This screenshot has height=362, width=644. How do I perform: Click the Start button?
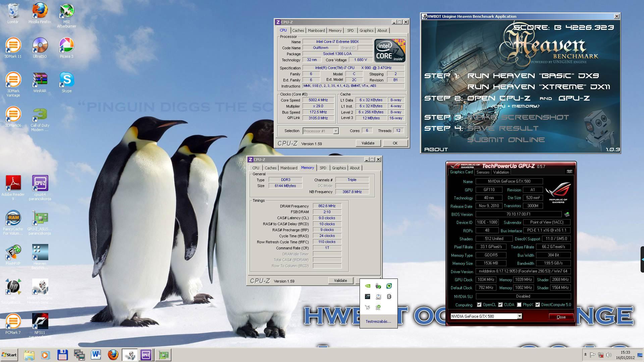tap(9, 355)
